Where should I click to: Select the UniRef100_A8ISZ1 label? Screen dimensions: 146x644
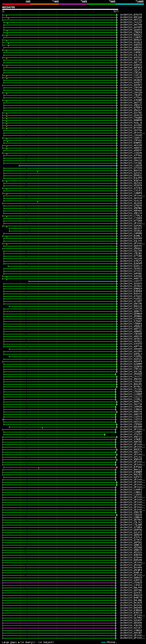coord(131,20)
